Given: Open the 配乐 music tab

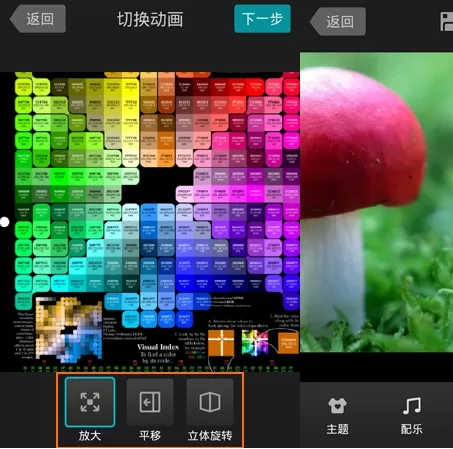Looking at the screenshot, I should (412, 416).
